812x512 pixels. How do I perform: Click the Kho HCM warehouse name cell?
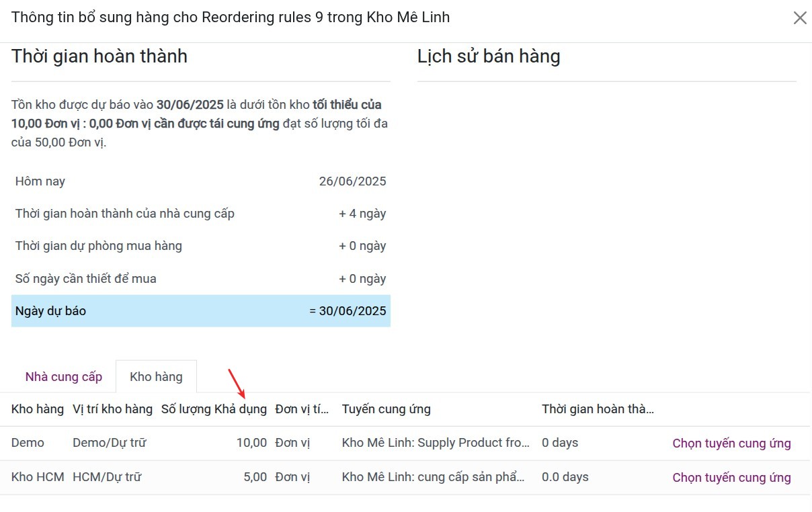pos(38,478)
